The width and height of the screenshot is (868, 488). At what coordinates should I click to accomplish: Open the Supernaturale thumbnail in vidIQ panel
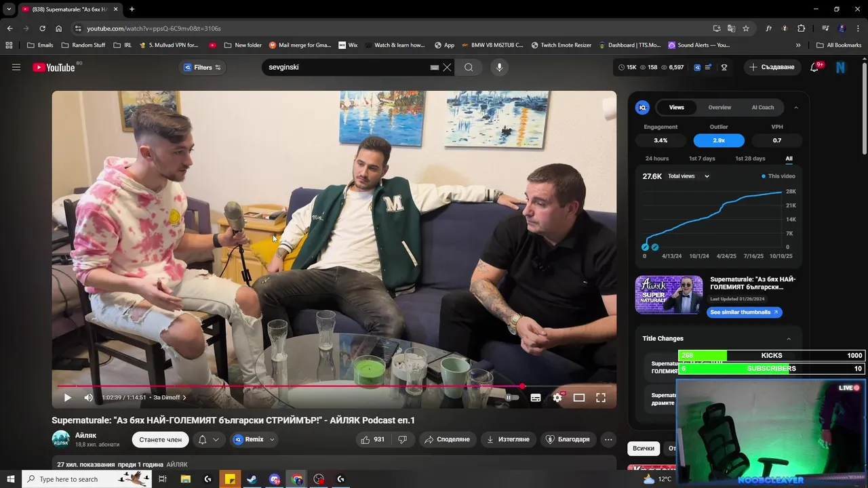pos(669,294)
